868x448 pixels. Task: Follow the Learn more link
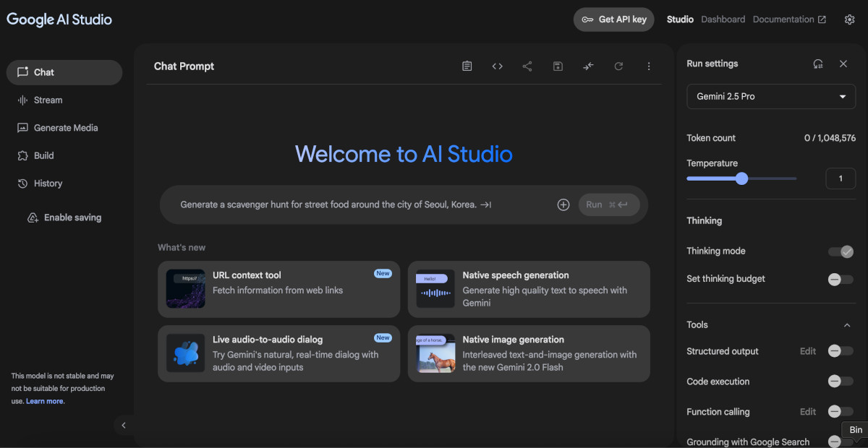pyautogui.click(x=45, y=401)
